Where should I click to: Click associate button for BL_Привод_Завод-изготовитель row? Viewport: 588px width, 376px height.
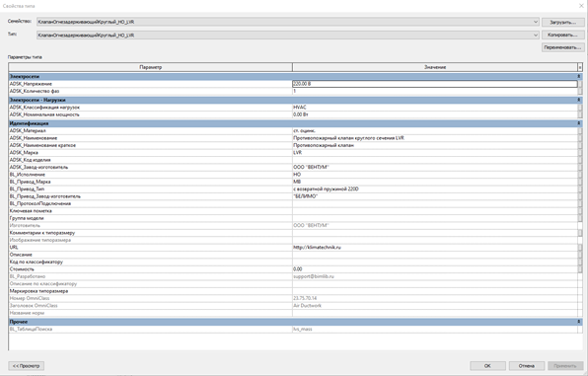click(x=580, y=196)
